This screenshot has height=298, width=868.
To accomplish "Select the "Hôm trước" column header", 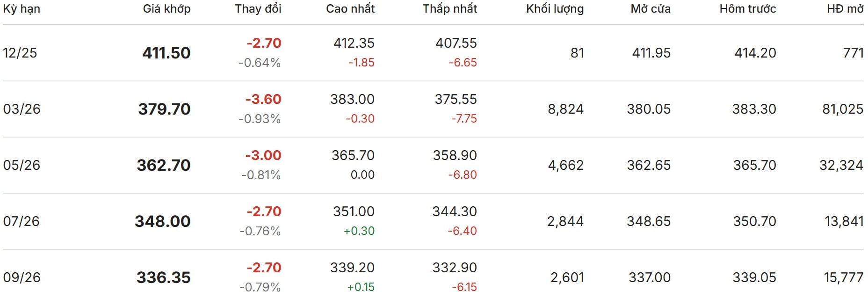I will [x=747, y=9].
